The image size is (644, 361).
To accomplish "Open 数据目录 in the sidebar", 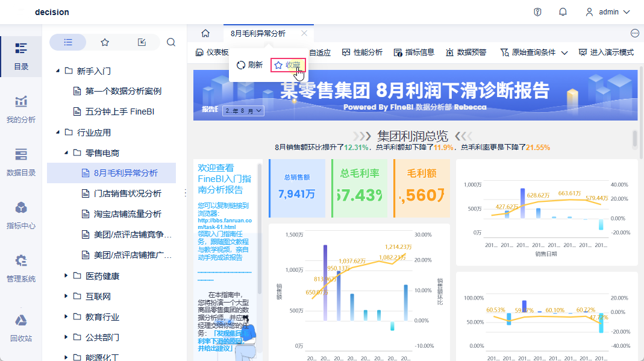I will [x=21, y=162].
